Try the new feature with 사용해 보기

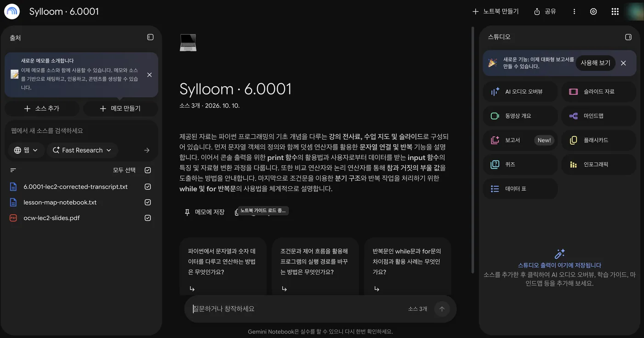coord(595,63)
